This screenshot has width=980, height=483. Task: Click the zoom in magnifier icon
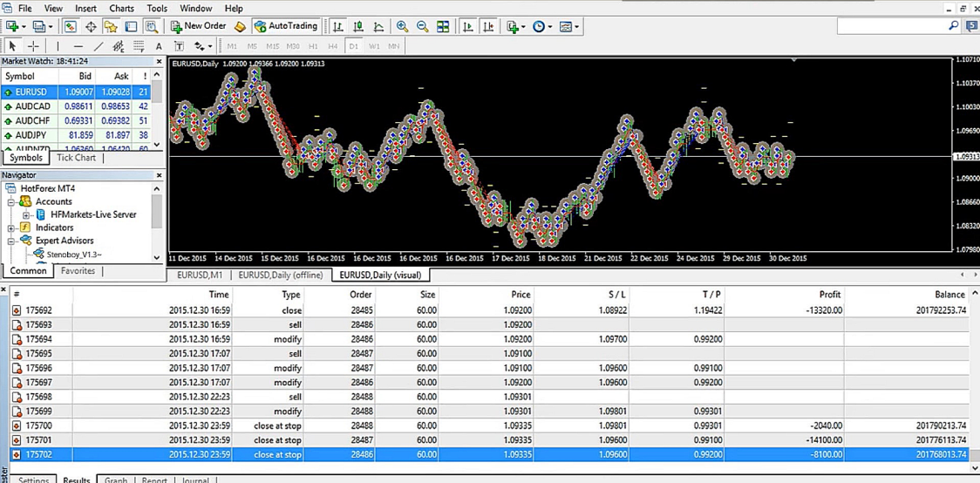[402, 27]
